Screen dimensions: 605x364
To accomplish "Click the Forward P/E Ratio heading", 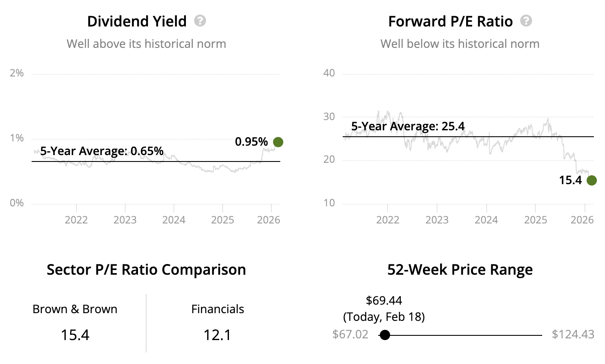I will click(450, 21).
